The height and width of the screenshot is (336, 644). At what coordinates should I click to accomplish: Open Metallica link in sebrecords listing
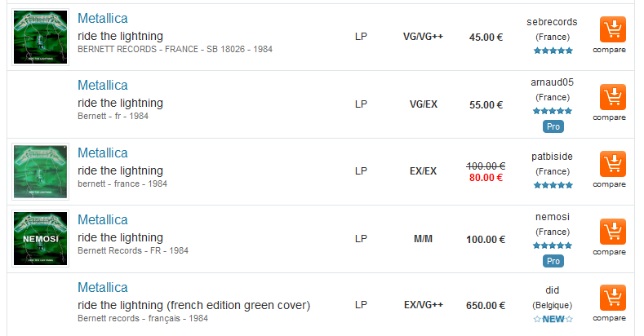coord(103,19)
